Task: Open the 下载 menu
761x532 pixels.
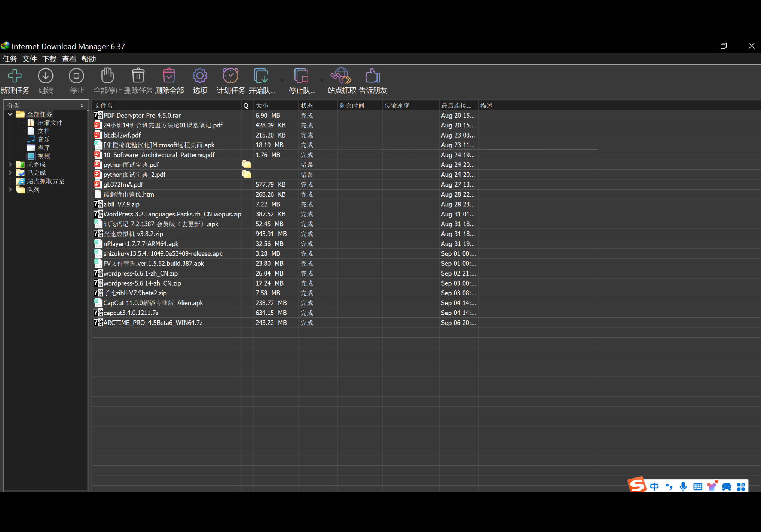Action: coord(49,59)
